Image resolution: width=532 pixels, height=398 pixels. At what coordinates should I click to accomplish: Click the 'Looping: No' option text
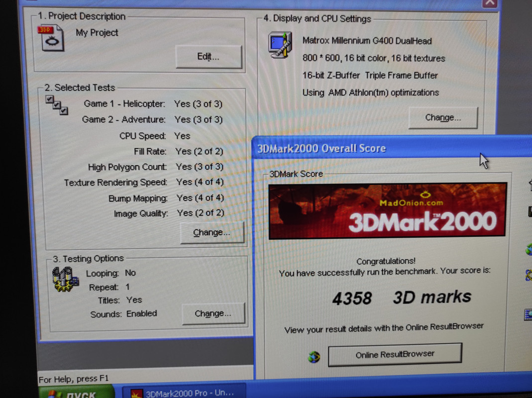(110, 273)
